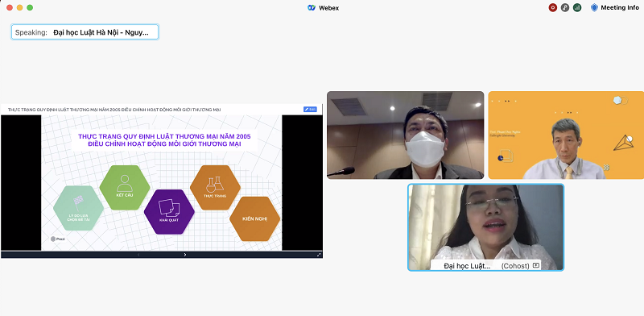Select video tile of masked man

click(406, 135)
